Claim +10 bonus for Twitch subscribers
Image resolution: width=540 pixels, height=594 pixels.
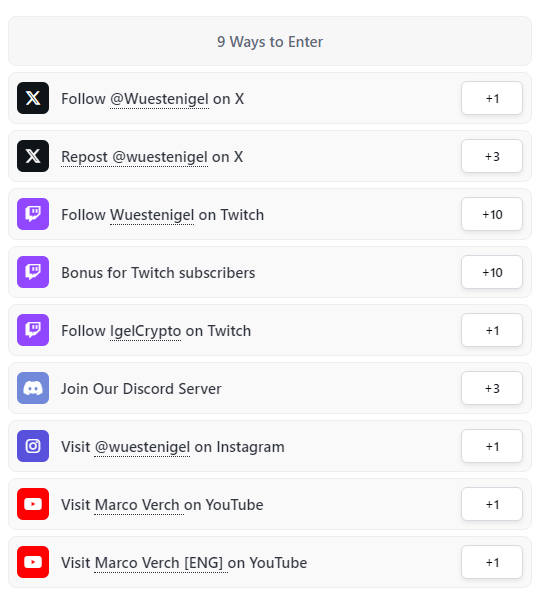click(492, 272)
